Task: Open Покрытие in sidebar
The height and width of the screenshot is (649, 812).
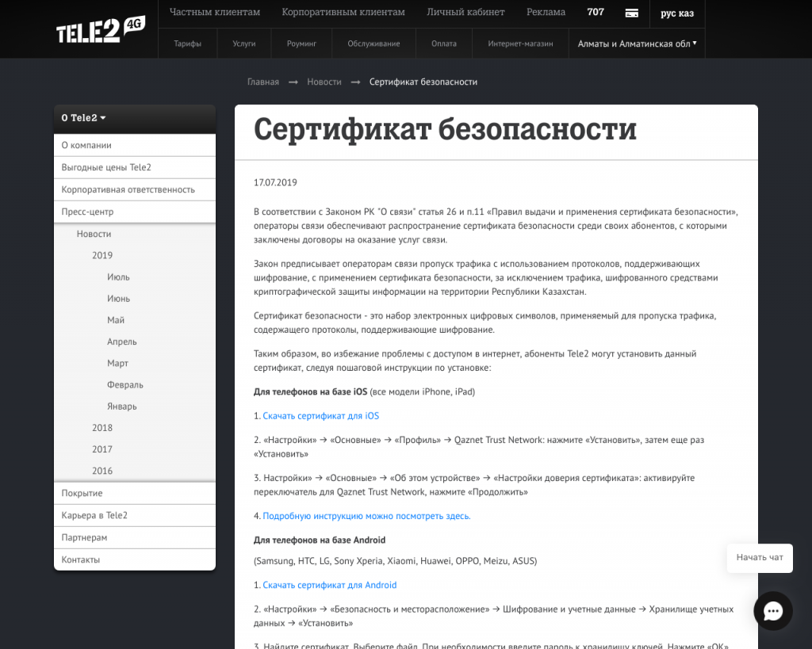Action: (x=135, y=493)
